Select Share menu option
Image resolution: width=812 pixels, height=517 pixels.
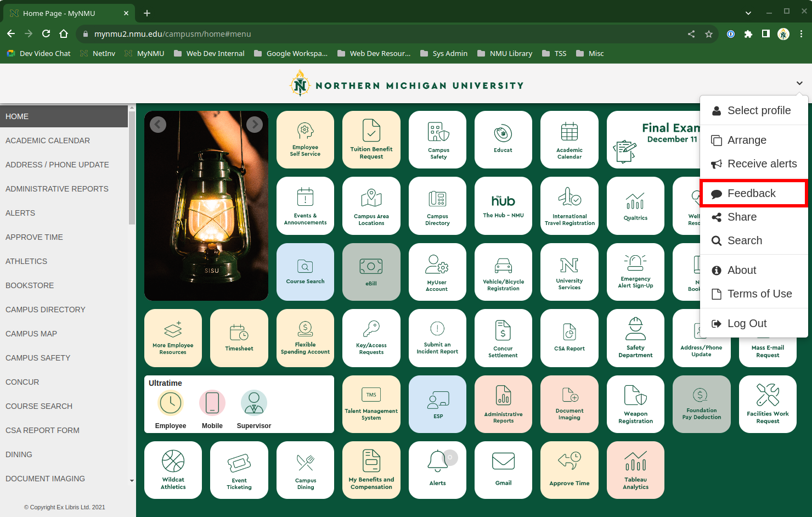pyautogui.click(x=754, y=217)
